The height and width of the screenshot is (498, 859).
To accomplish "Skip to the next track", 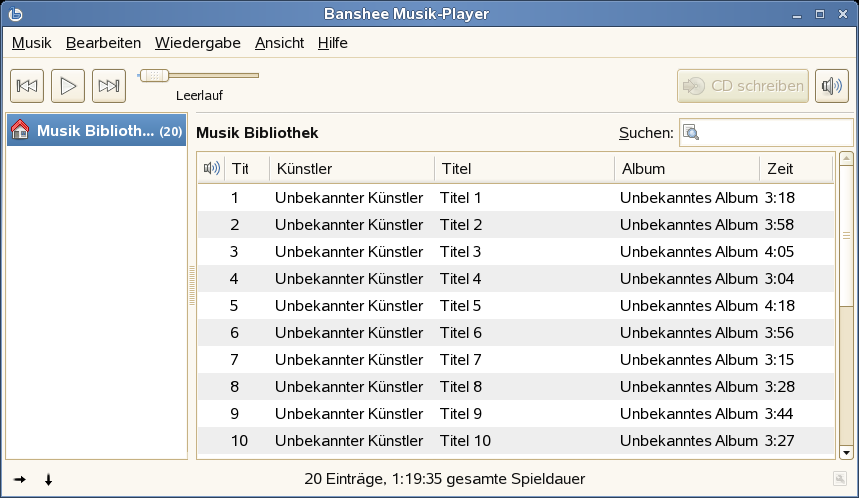I will [108, 86].
